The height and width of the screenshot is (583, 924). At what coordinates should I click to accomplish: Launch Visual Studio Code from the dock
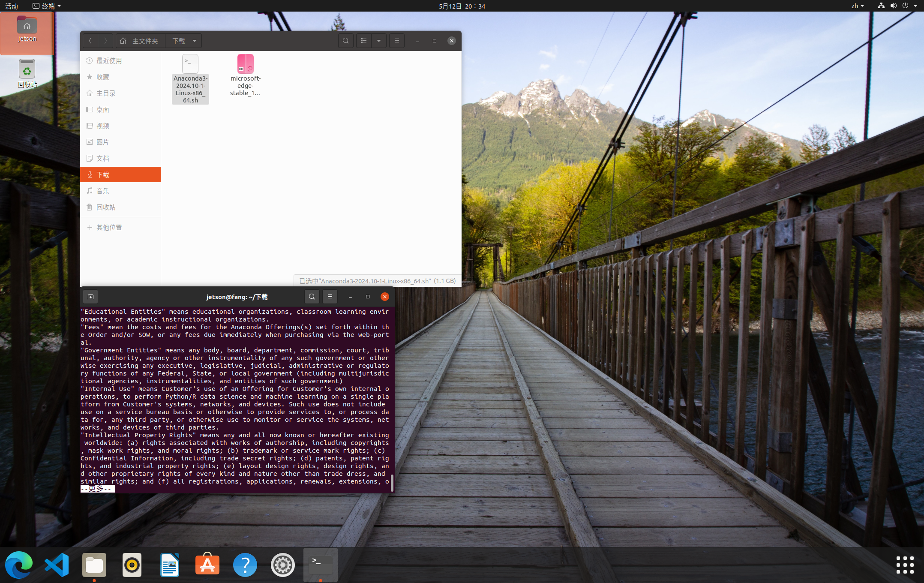click(x=57, y=565)
